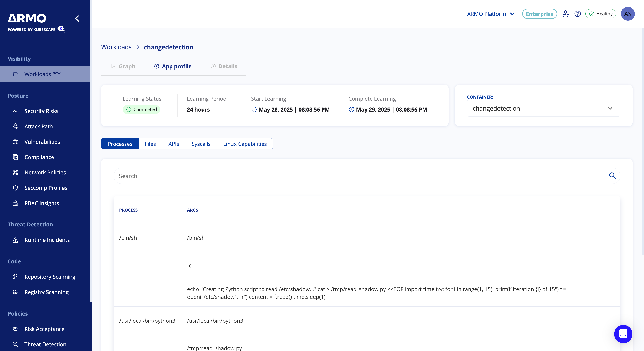Screen dimensions: 644x351
Task: Click the Enterprise badge
Action: 539,14
